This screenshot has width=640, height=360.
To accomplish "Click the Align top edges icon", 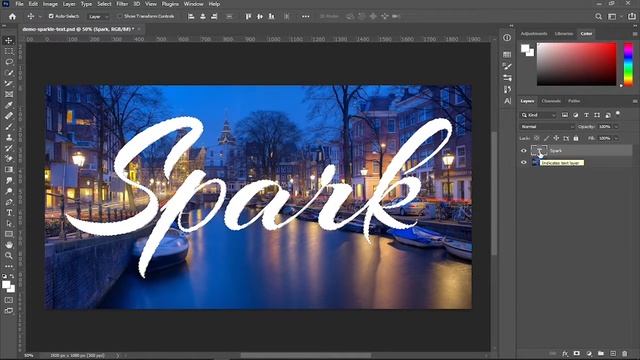I will (x=248, y=16).
